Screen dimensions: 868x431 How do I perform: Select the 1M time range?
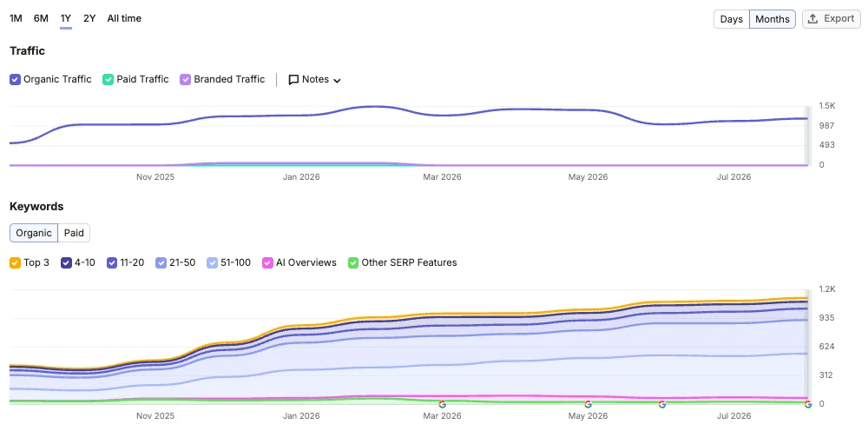point(16,18)
